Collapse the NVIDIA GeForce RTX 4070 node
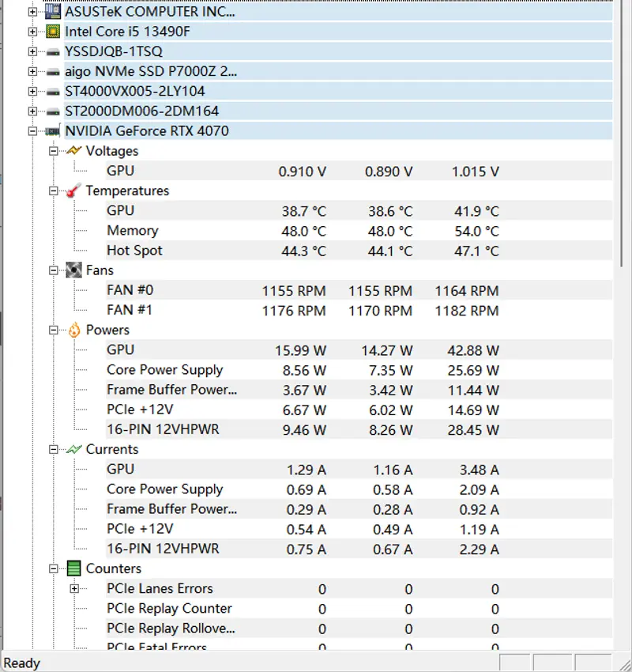This screenshot has width=632, height=672. pyautogui.click(x=32, y=131)
